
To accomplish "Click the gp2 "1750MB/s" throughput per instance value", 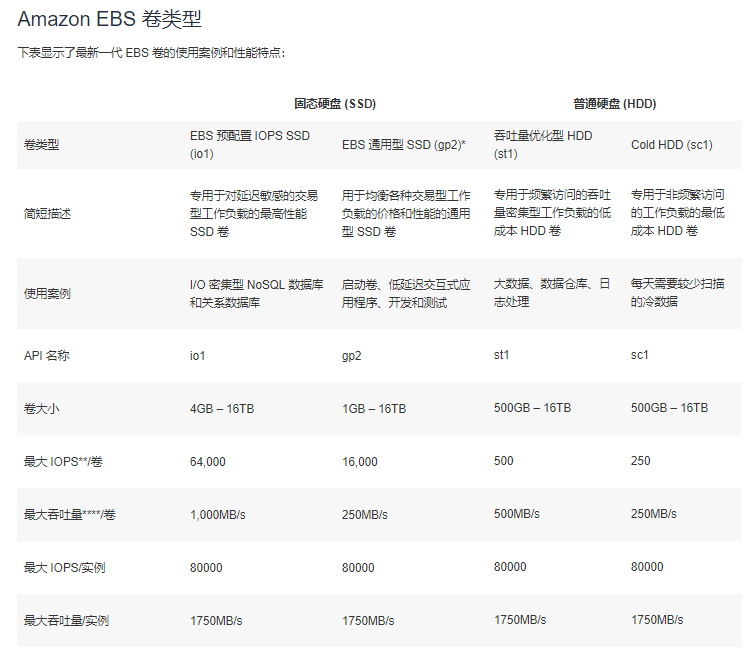I will (368, 621).
